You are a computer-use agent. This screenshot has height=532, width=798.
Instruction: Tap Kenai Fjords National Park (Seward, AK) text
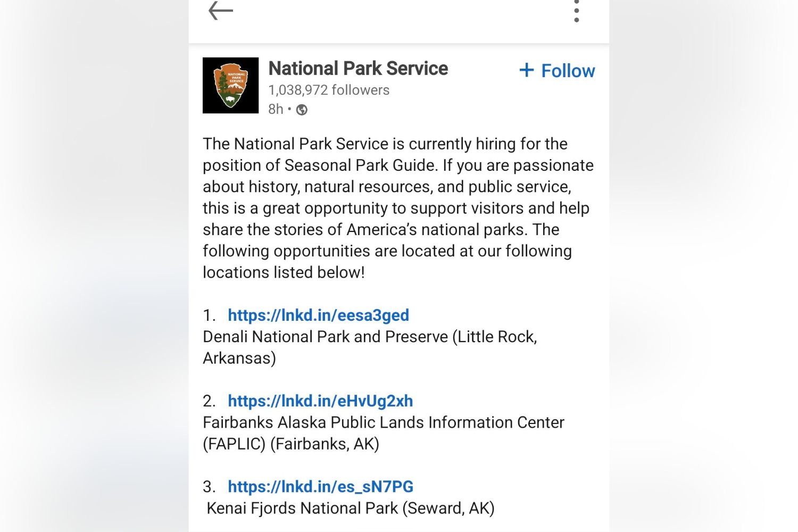tap(351, 508)
